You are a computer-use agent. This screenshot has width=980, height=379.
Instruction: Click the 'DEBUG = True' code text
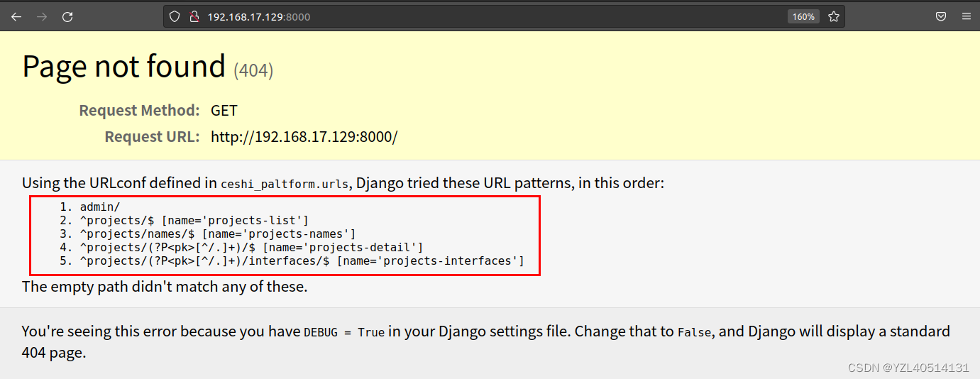(x=343, y=332)
